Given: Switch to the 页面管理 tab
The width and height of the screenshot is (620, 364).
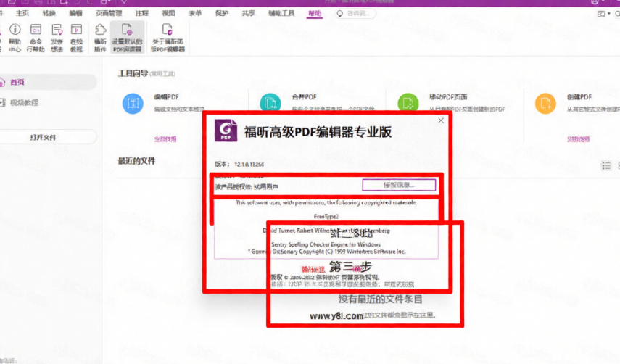Looking at the screenshot, I should [x=109, y=13].
